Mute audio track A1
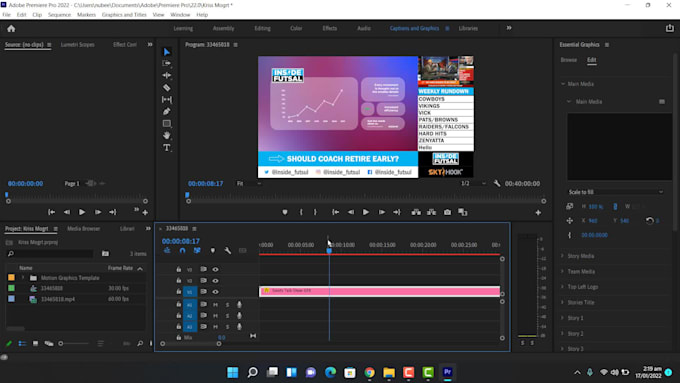 215,304
